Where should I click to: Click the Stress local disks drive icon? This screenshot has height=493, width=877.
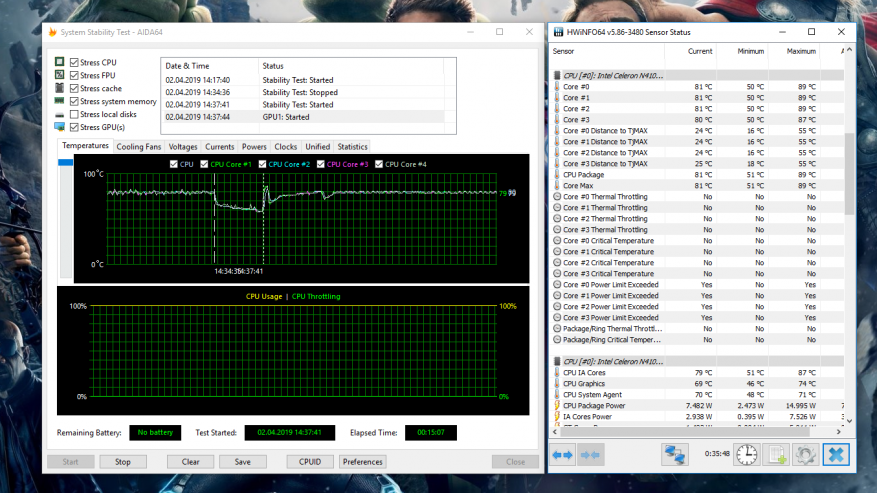[59, 114]
